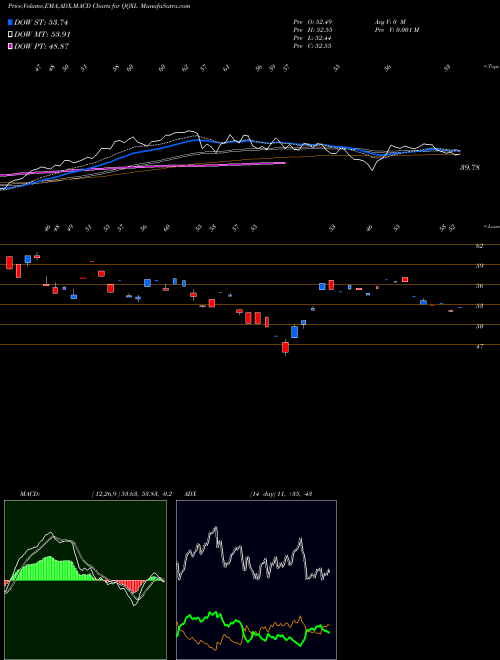Click the thick green ADX line

point(253,627)
